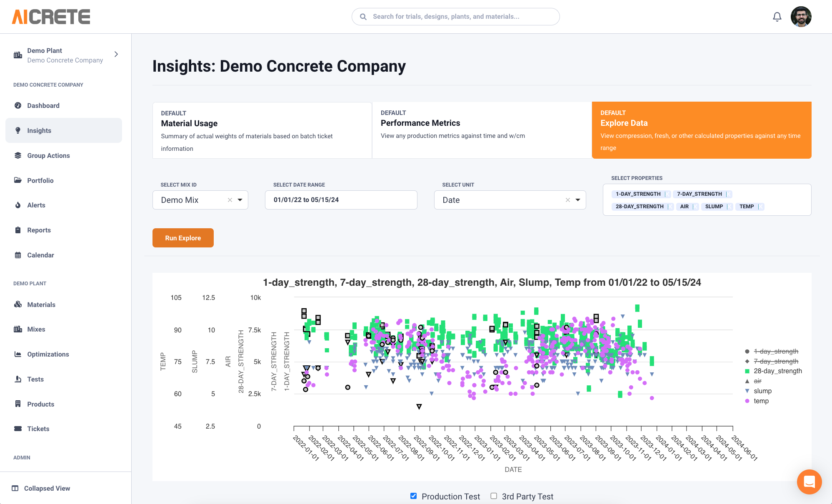Switch to the Material Usage tab
This screenshot has height=504, width=832.
[x=262, y=130]
